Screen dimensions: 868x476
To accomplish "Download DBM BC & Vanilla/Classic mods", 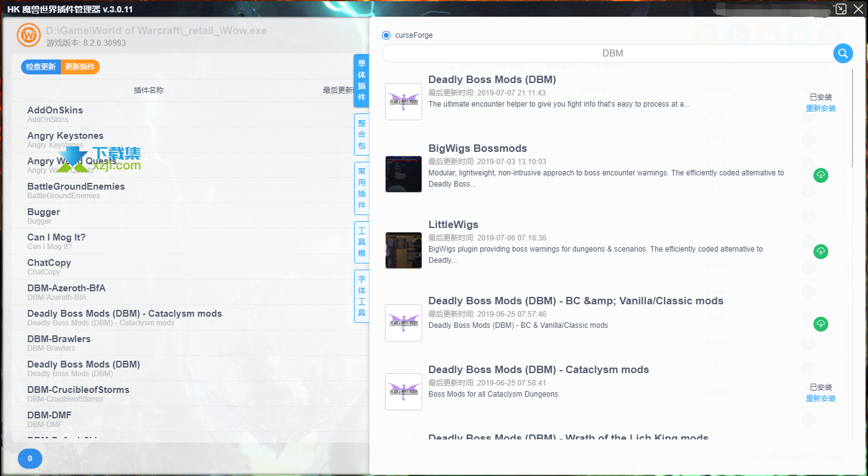I will pos(821,324).
